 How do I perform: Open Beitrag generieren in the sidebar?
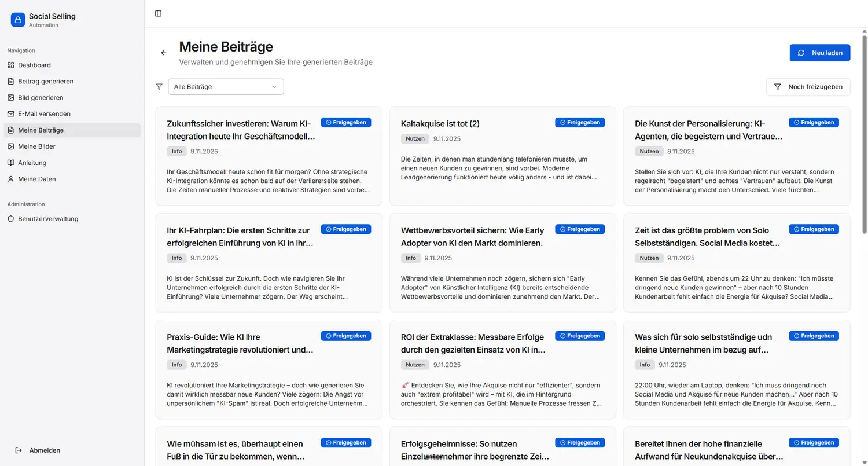pyautogui.click(x=46, y=82)
